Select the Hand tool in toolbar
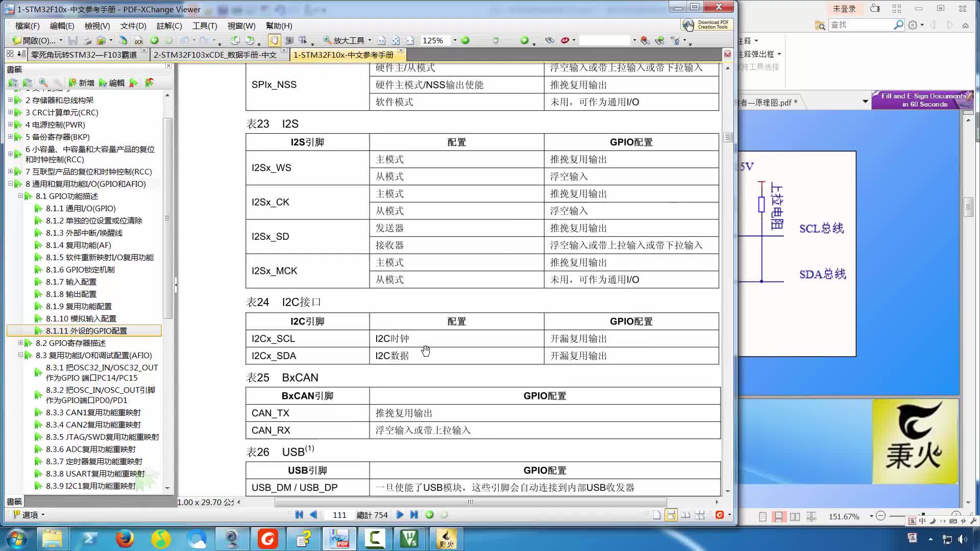Viewport: 980px width, 551px height. coord(274,40)
